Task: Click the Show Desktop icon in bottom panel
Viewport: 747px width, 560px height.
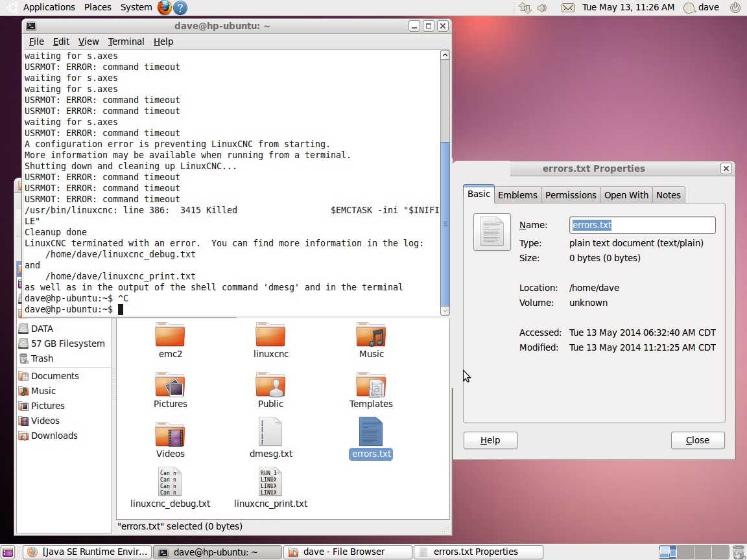Action: point(8,552)
